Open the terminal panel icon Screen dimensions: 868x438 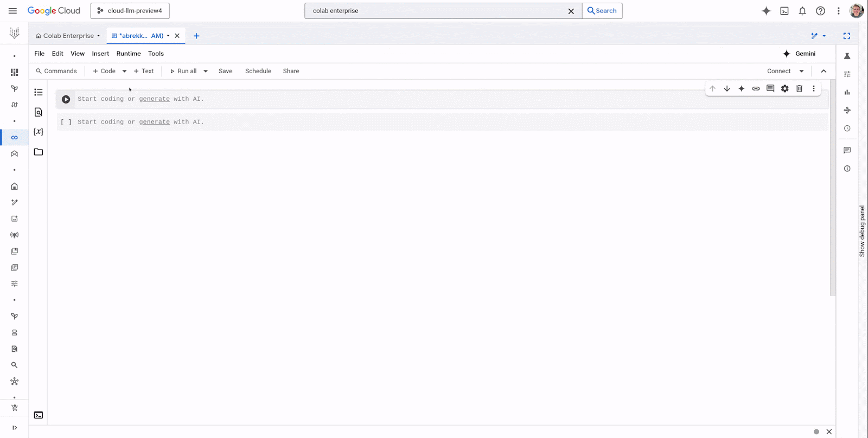click(x=39, y=415)
